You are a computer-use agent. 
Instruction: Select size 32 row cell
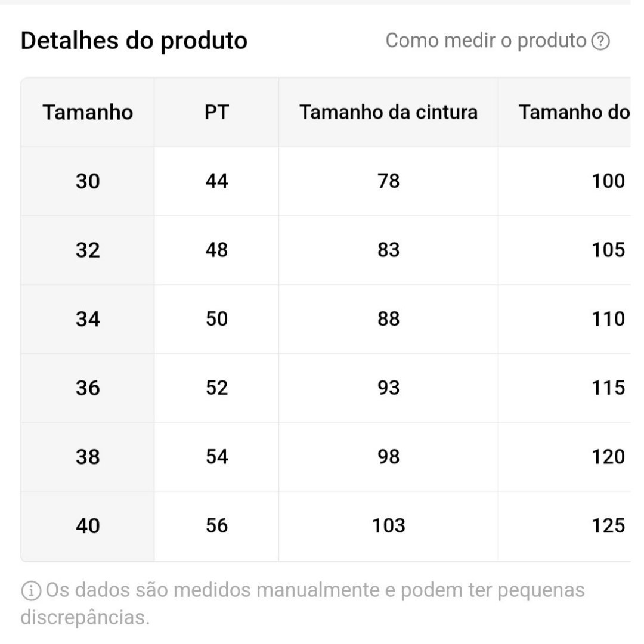[88, 250]
